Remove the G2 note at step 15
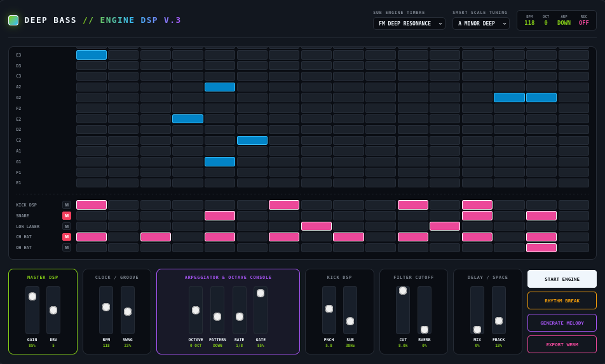This screenshot has height=364, width=605. coord(541,98)
